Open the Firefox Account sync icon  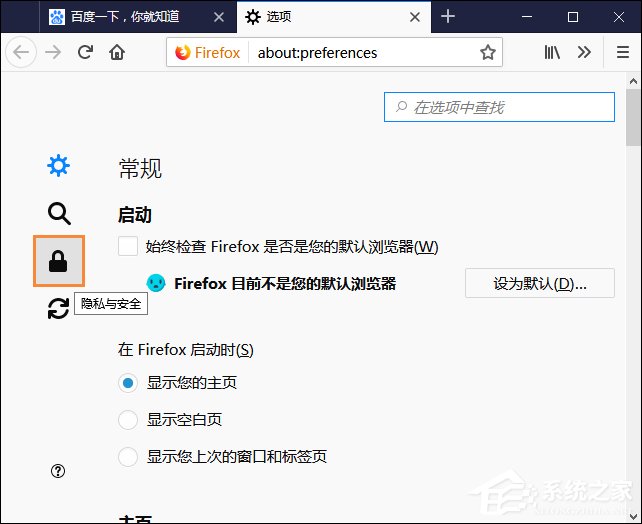[59, 309]
